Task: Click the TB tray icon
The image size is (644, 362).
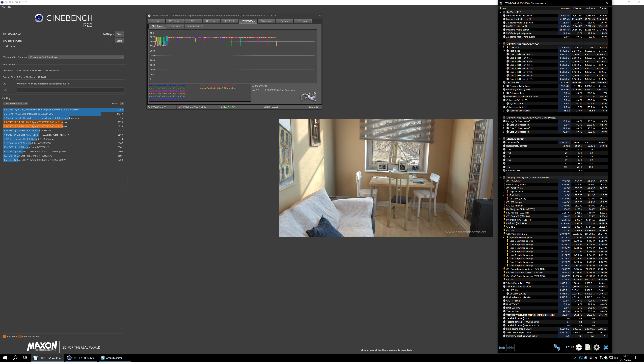Action: point(601,358)
